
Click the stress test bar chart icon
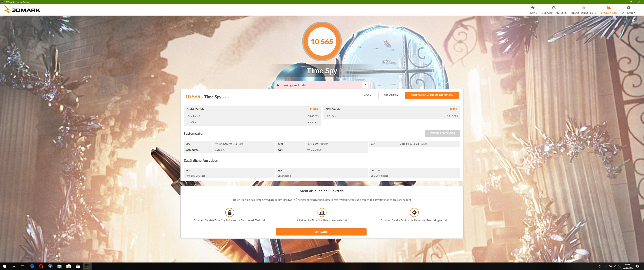322,212
